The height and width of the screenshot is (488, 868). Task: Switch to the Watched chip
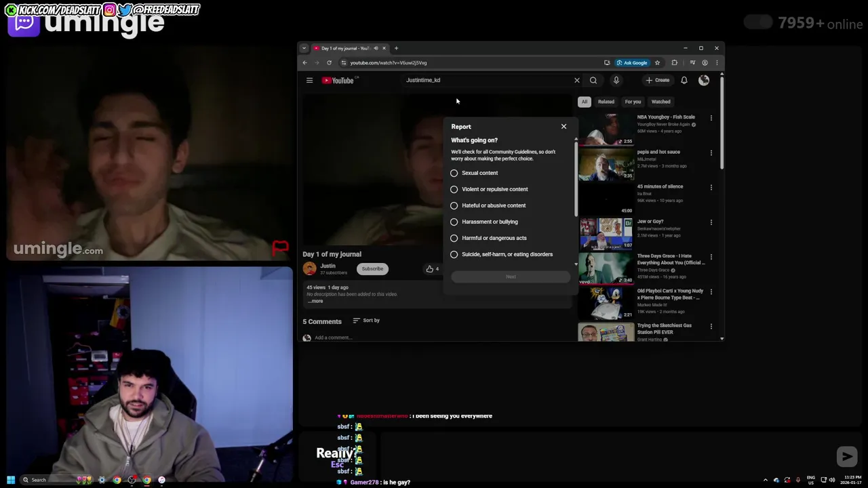point(660,102)
